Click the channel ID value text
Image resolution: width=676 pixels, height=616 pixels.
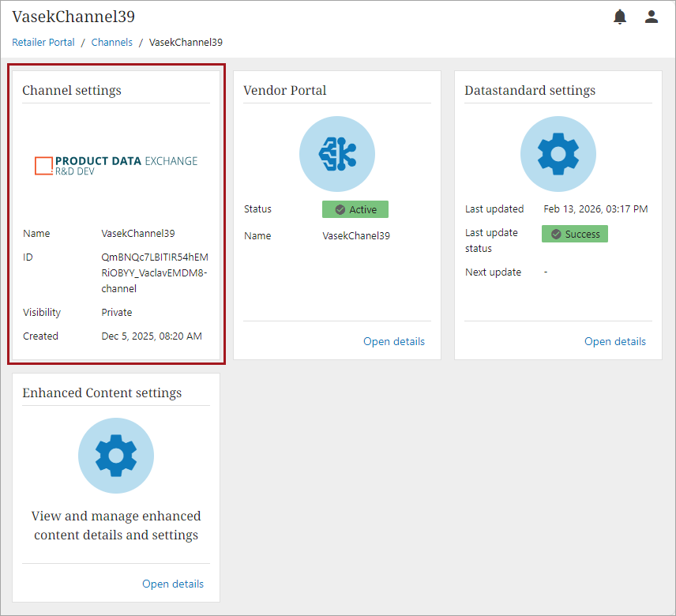(x=155, y=272)
